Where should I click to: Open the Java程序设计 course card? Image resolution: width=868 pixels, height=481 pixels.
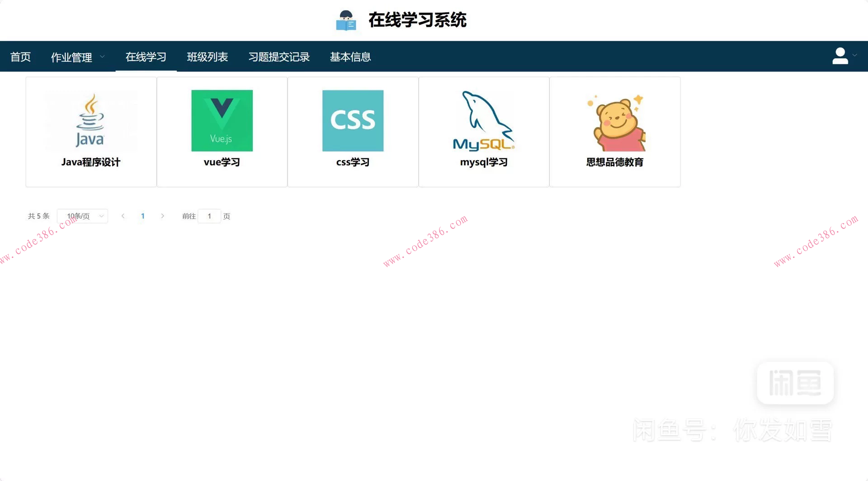pos(91,131)
